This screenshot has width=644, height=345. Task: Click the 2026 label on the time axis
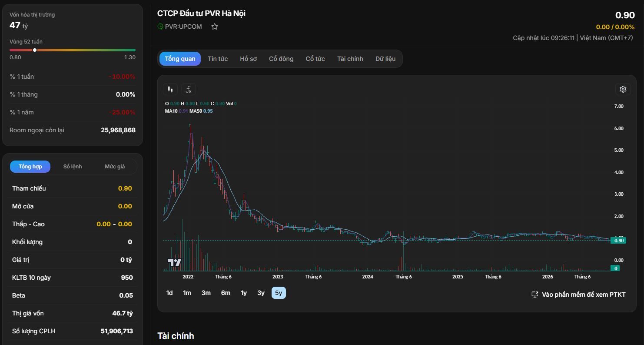(548, 277)
